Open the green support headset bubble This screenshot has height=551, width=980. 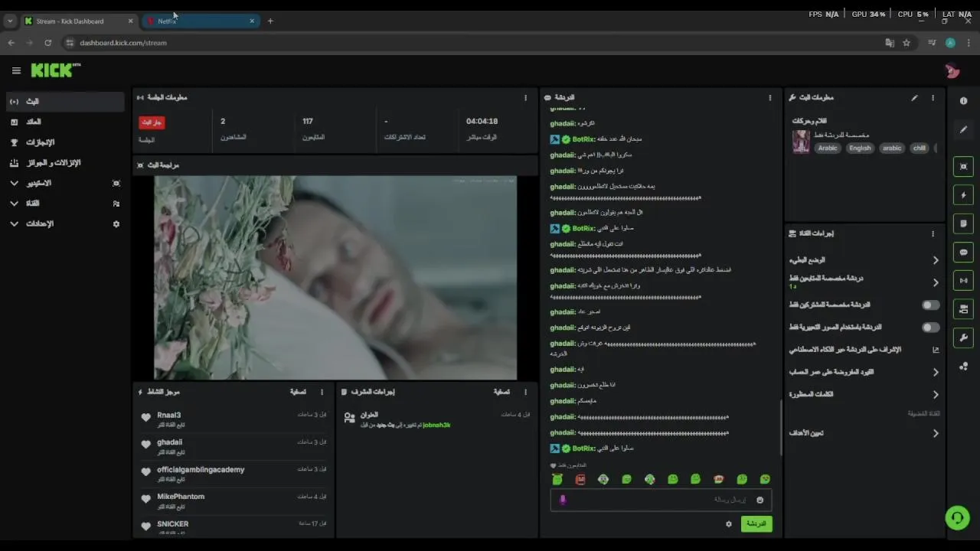point(957,518)
